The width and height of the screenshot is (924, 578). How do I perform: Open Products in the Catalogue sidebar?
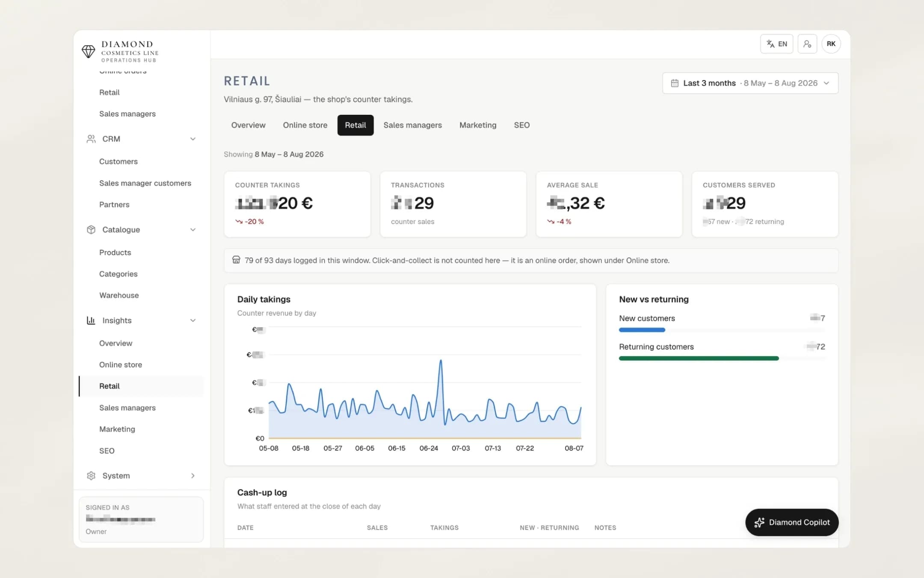click(x=115, y=252)
